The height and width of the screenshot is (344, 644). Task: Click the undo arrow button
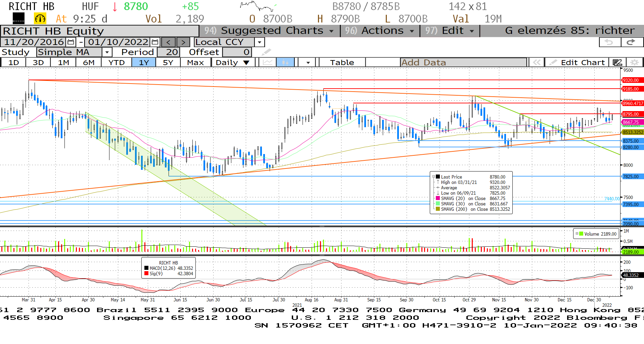pos(610,42)
